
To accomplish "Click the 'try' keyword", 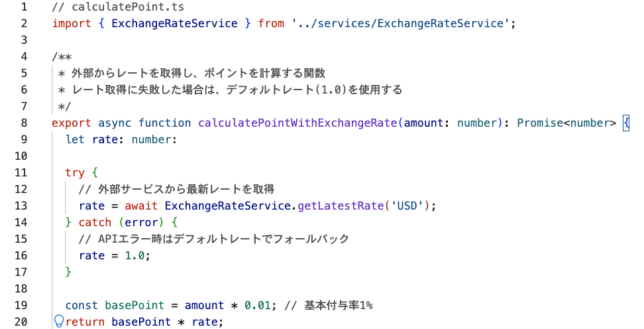I will [x=75, y=172].
